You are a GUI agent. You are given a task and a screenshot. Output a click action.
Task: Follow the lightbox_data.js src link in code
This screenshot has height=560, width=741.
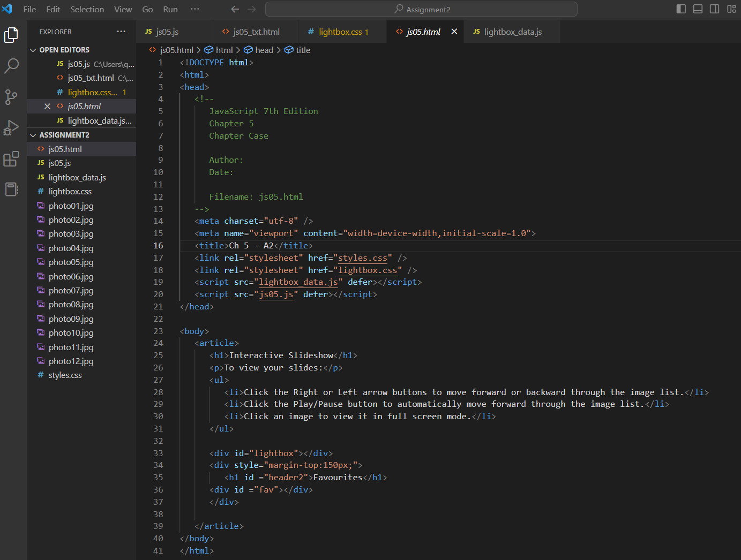(298, 282)
